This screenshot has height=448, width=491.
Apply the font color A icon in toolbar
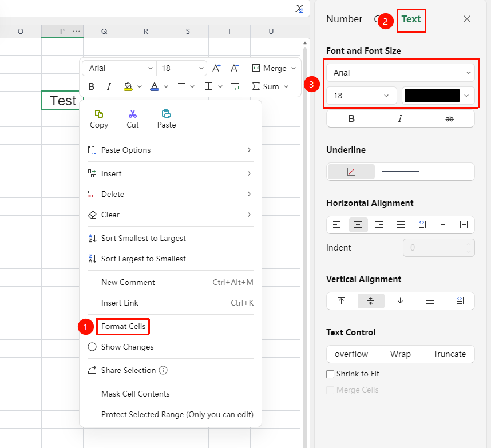click(x=155, y=86)
